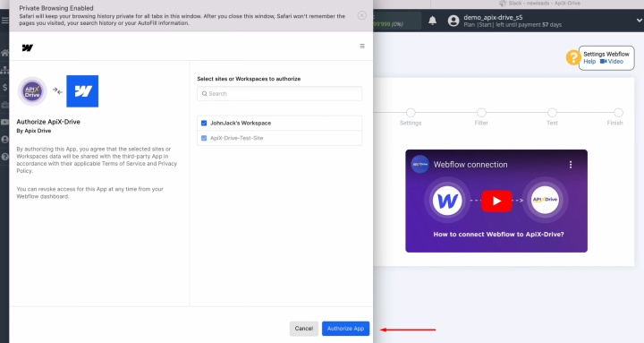644x343 pixels.
Task: Select the Test step marker
Action: (x=552, y=112)
